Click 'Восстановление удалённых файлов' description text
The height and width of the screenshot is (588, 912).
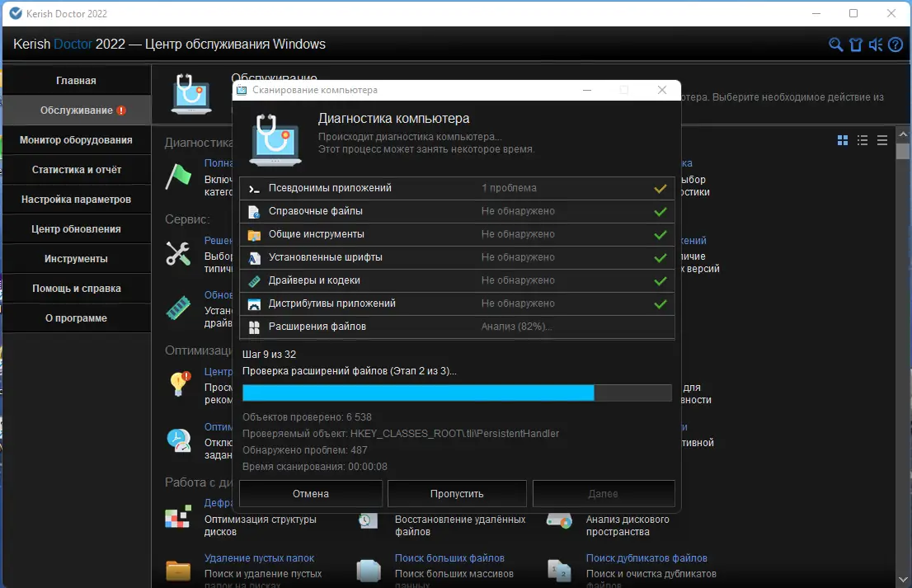(460, 525)
